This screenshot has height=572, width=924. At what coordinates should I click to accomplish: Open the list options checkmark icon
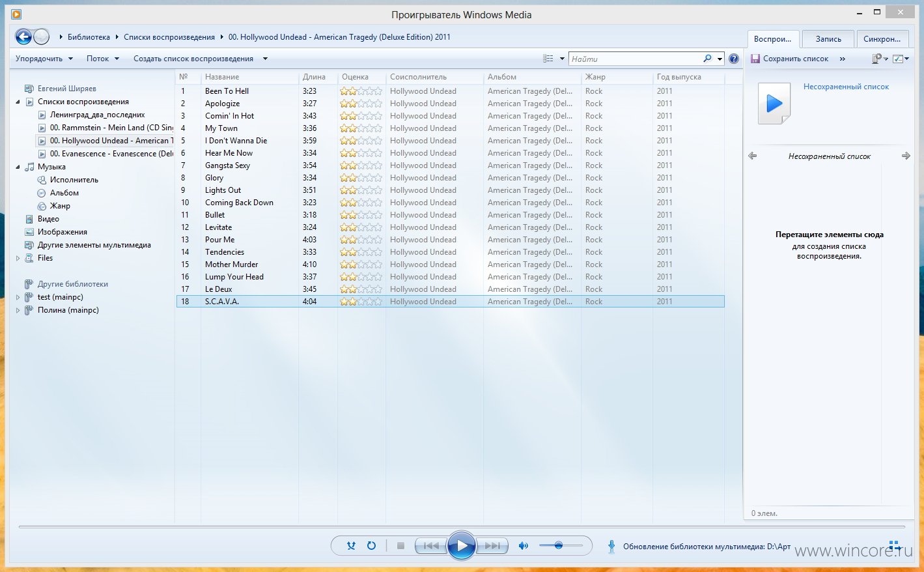(901, 59)
